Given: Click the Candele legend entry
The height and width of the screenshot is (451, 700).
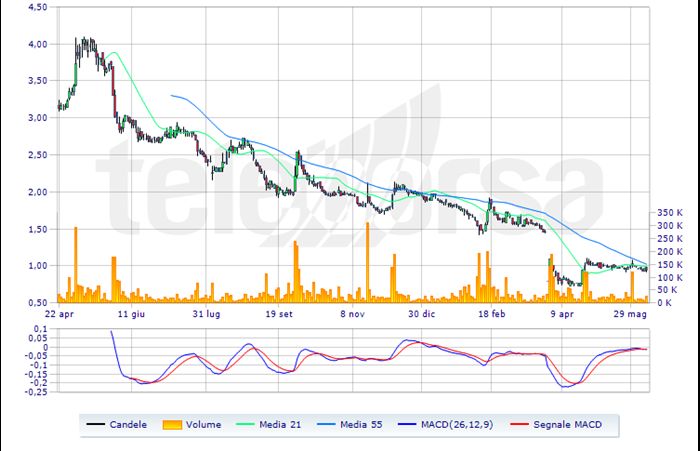Looking at the screenshot, I should click(x=117, y=425).
